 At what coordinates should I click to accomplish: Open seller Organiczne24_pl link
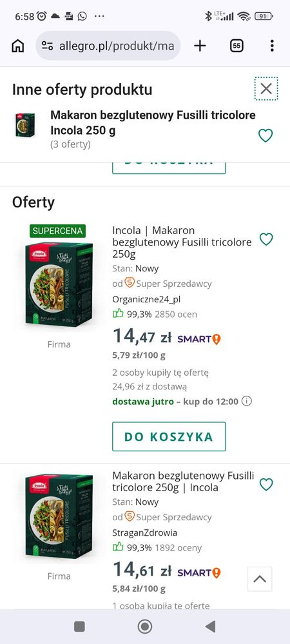click(x=146, y=299)
